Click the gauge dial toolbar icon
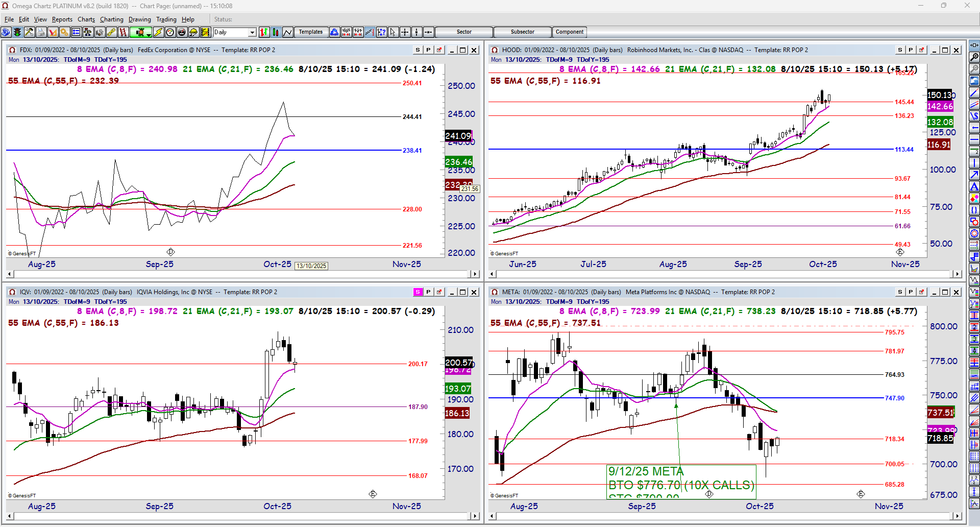Screen dimensions: 980x527 point(170,32)
